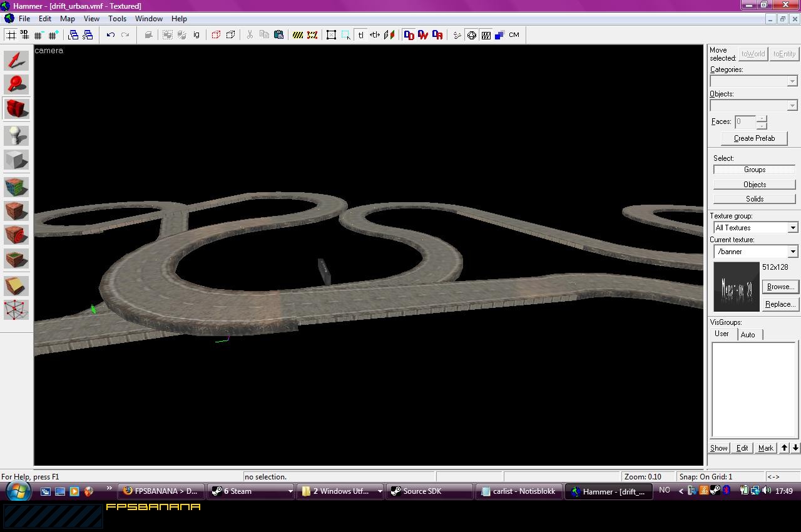This screenshot has height=532, width=801.
Task: Open the Current texture dropdown
Action: tap(792, 251)
